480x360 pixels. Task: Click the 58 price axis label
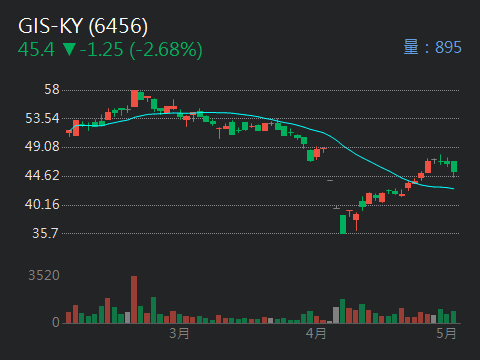click(52, 89)
